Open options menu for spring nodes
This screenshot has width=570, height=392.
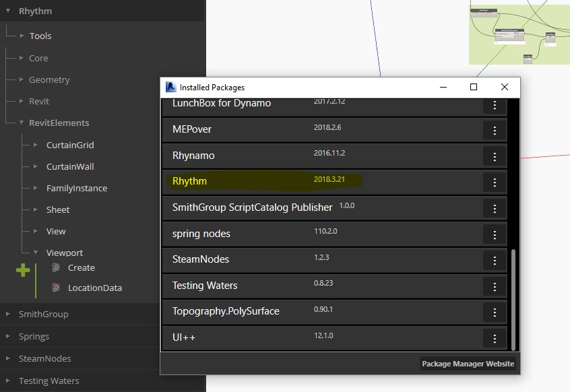click(x=495, y=235)
